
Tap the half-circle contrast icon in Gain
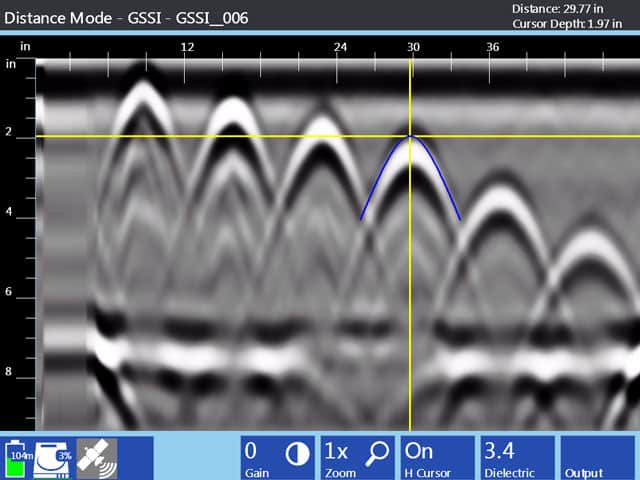297,453
